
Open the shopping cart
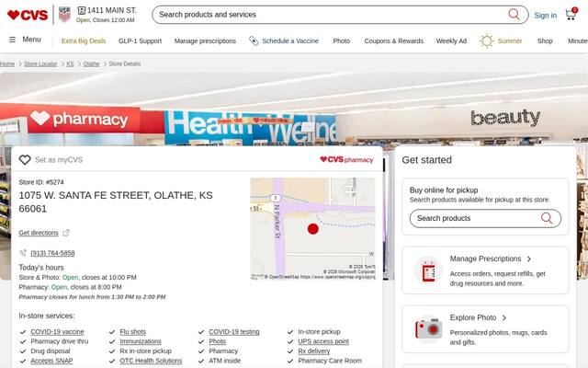click(x=571, y=15)
